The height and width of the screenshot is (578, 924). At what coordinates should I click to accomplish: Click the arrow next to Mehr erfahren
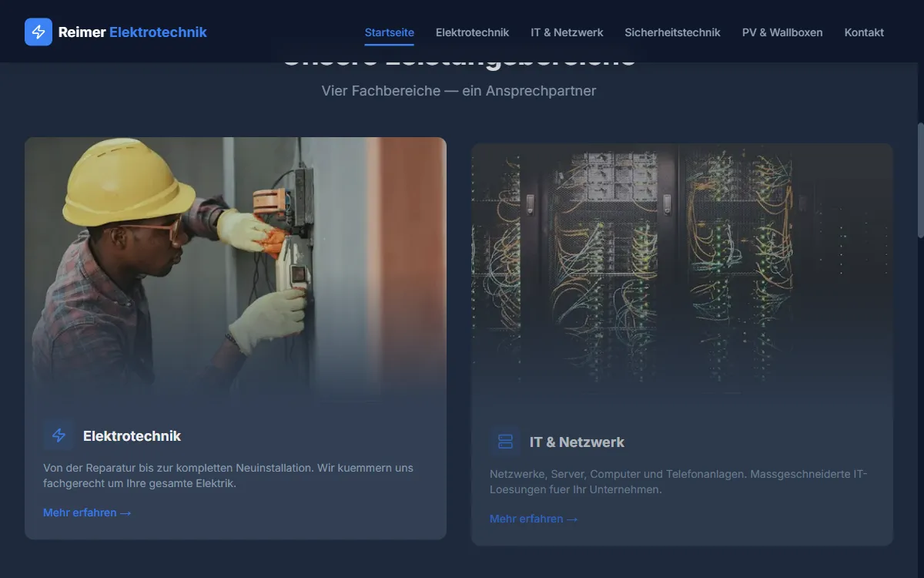point(126,512)
